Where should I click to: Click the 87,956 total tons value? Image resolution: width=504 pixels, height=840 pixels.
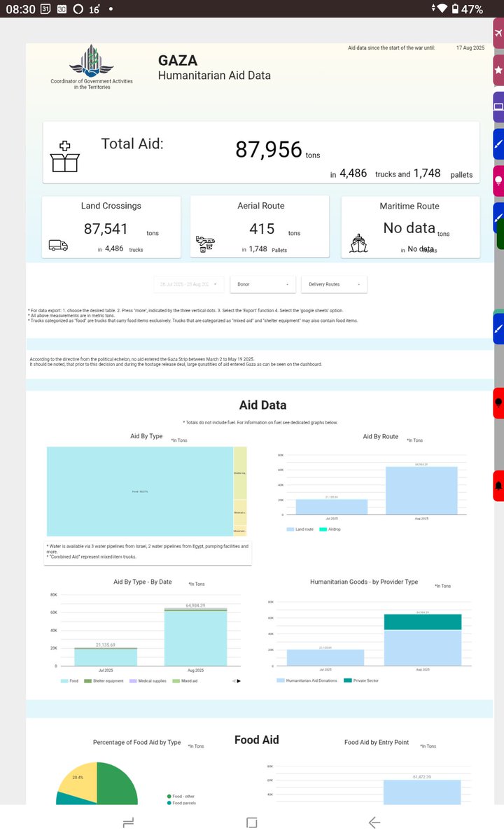coord(269,149)
